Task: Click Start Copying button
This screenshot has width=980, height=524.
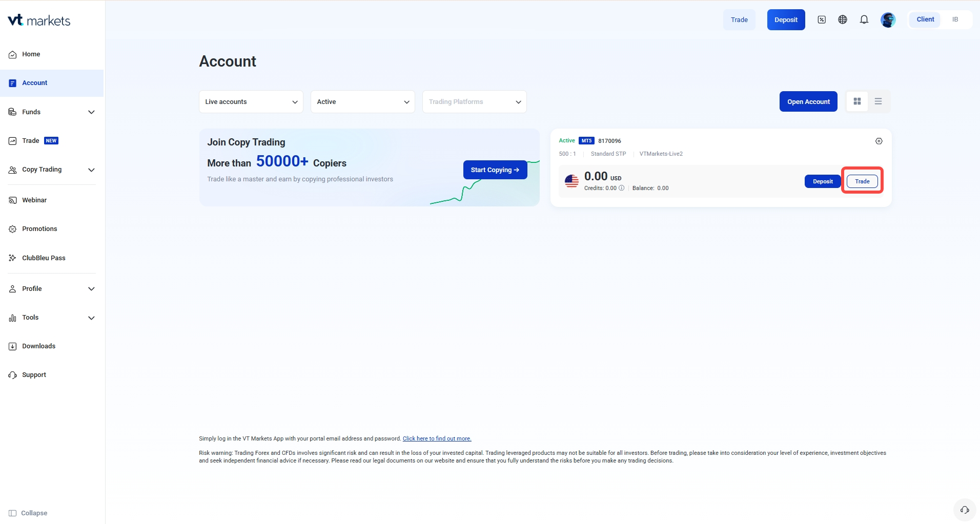Action: [495, 170]
